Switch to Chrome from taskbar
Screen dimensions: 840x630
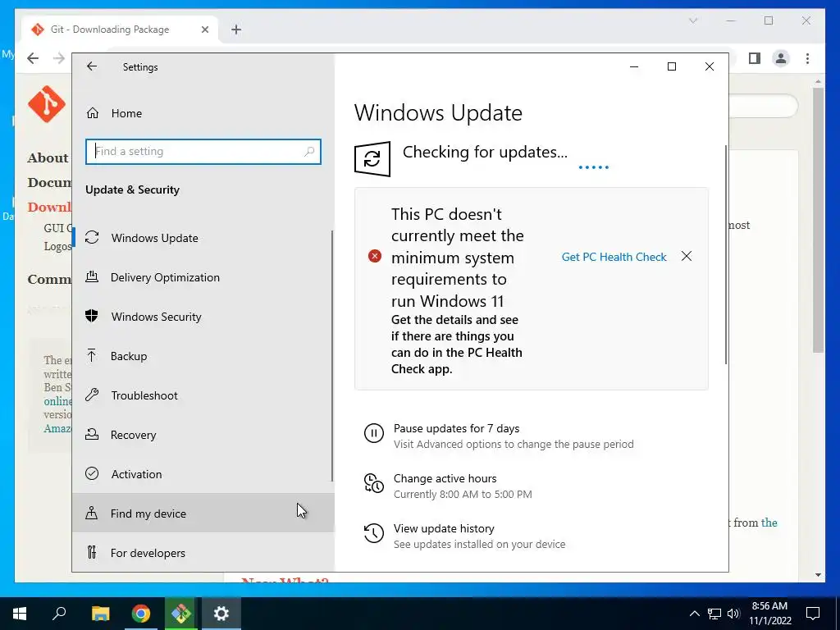pos(140,614)
